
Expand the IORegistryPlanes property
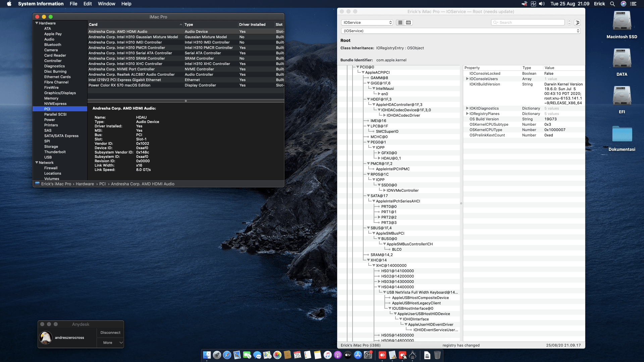tap(467, 114)
